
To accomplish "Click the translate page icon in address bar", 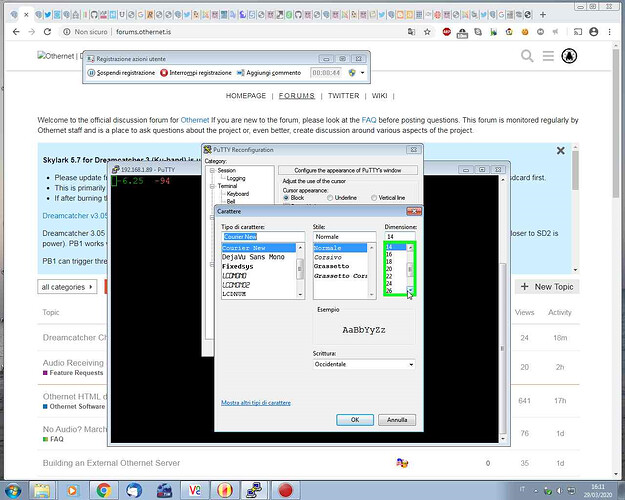I will pyautogui.click(x=411, y=32).
